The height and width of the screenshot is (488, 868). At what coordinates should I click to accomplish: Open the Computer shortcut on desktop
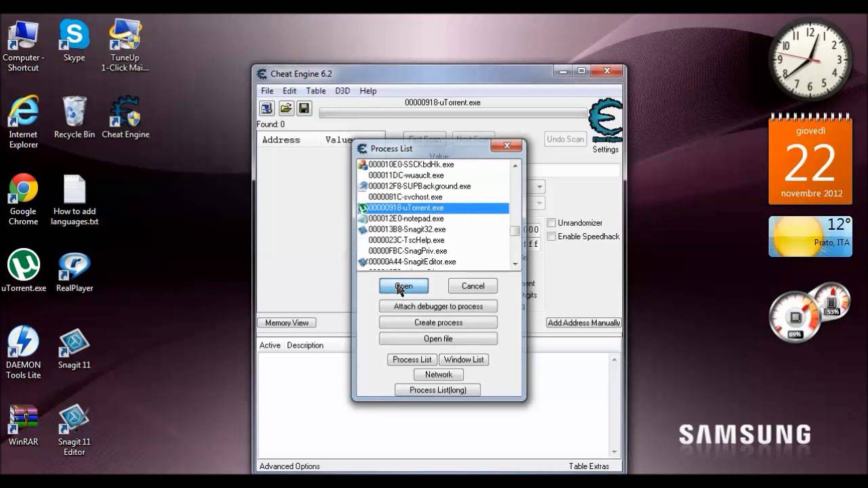point(23,46)
